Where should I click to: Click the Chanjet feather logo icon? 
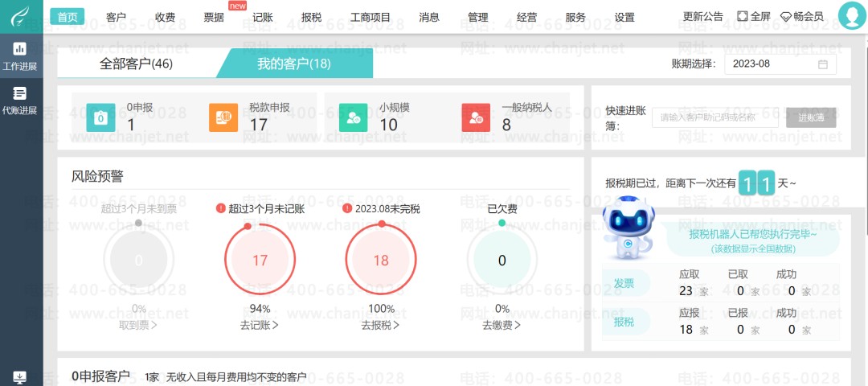click(21, 17)
